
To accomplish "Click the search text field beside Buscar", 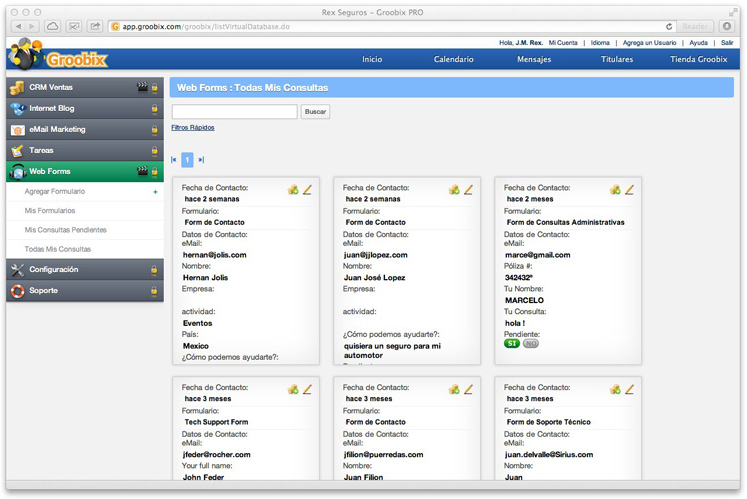I will (x=234, y=112).
